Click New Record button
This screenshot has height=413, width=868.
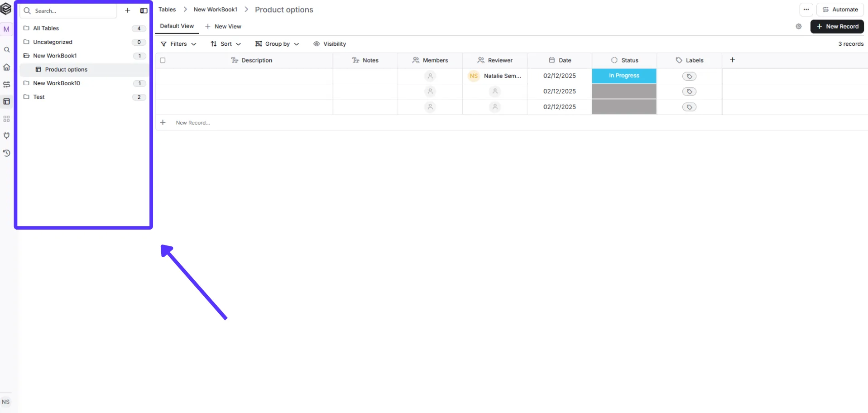(x=837, y=26)
